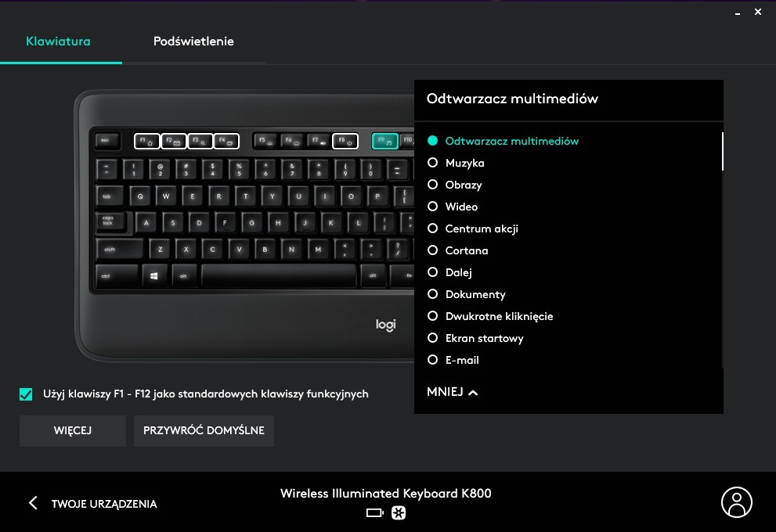This screenshot has width=776, height=532.
Task: Click the F3 search key on keyboard
Action: coord(200,142)
